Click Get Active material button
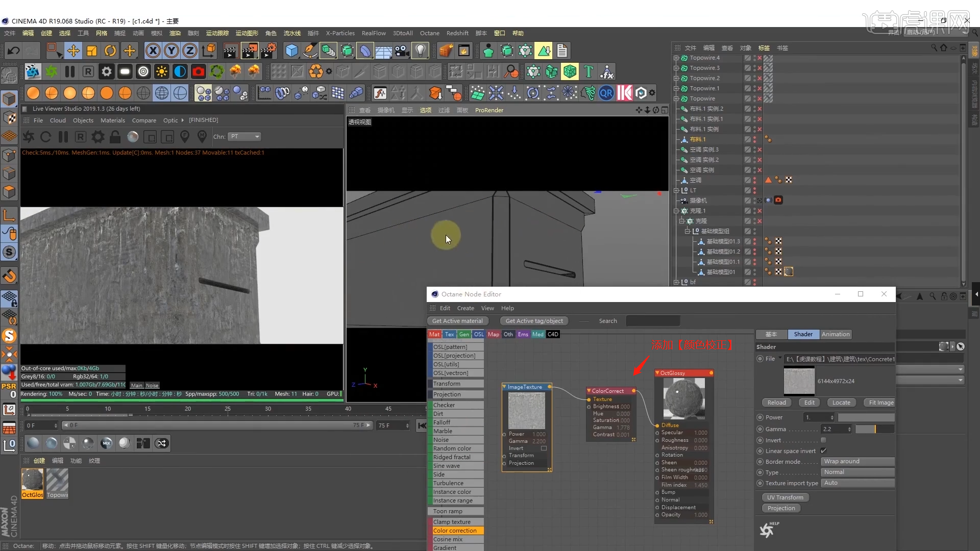Image resolution: width=980 pixels, height=551 pixels. click(457, 321)
